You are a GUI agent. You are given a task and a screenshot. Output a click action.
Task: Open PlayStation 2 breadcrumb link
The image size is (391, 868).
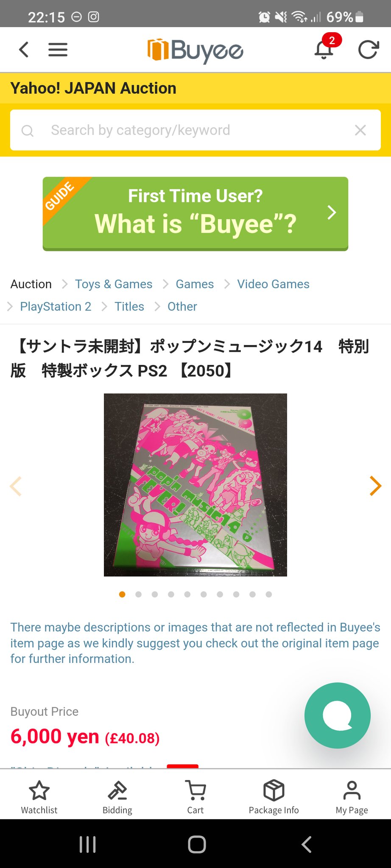[56, 306]
